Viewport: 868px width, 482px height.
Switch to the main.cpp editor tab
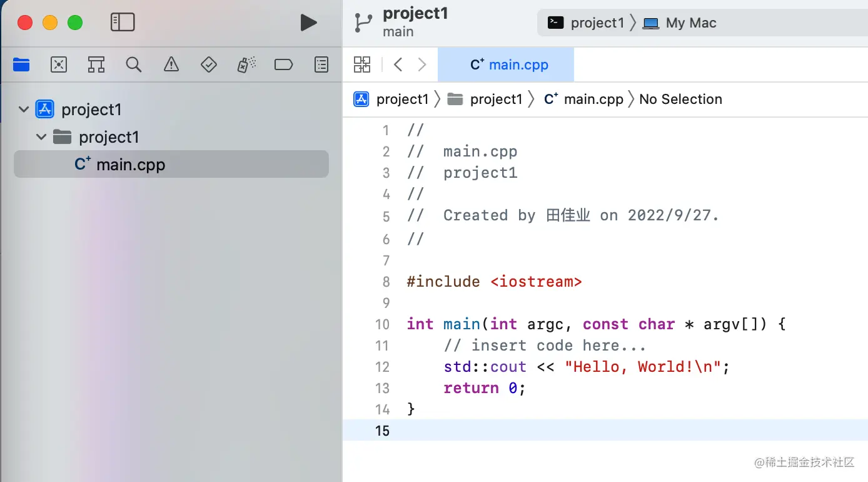coord(506,64)
